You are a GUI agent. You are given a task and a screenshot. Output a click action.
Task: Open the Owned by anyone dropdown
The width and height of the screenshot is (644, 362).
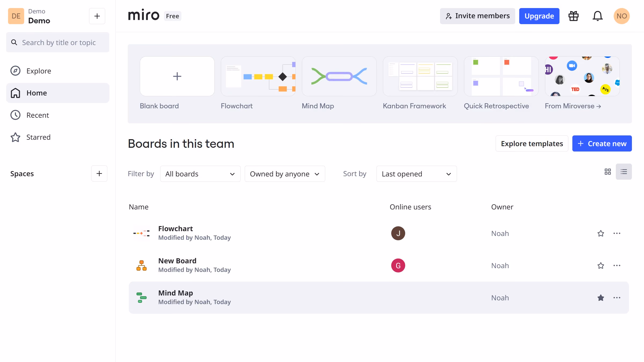point(285,174)
